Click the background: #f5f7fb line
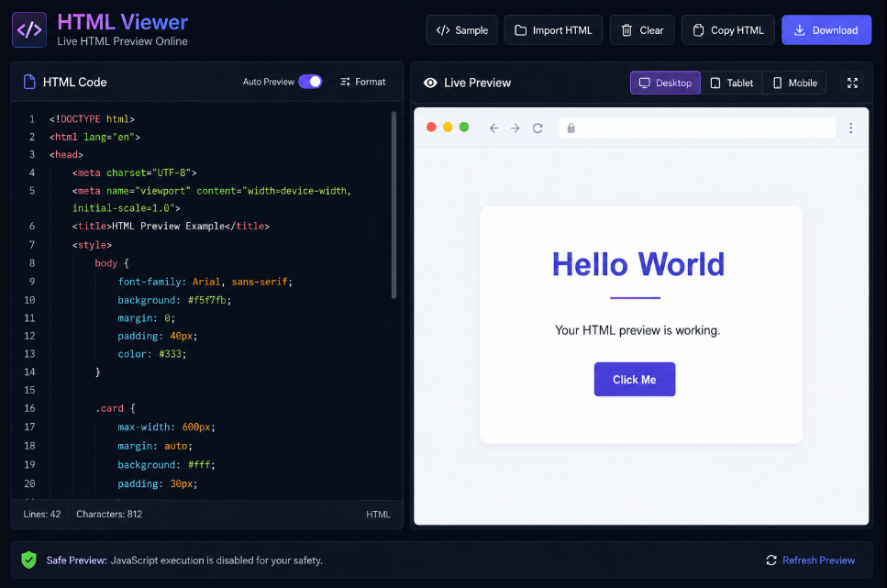The width and height of the screenshot is (887, 588). [174, 300]
